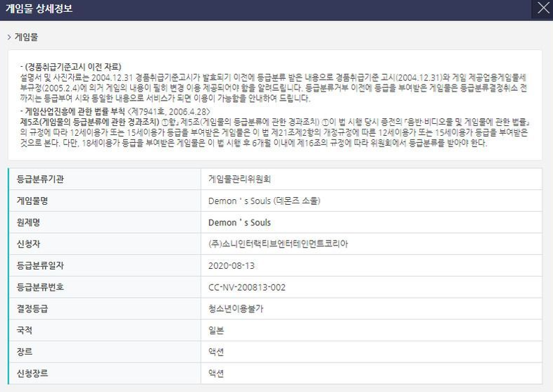This screenshot has width=553, height=392.
Task: Click the 등급분류기관 row label
Action: pyautogui.click(x=40, y=179)
